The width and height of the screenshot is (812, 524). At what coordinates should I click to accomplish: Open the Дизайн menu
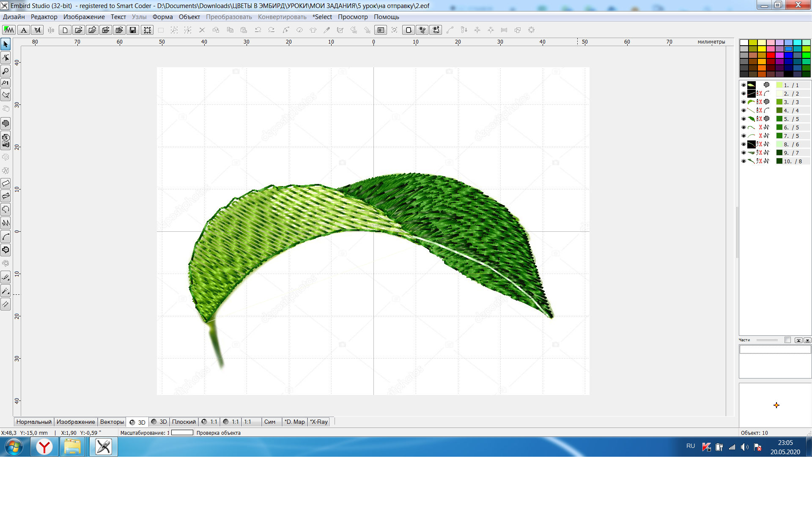(x=14, y=17)
